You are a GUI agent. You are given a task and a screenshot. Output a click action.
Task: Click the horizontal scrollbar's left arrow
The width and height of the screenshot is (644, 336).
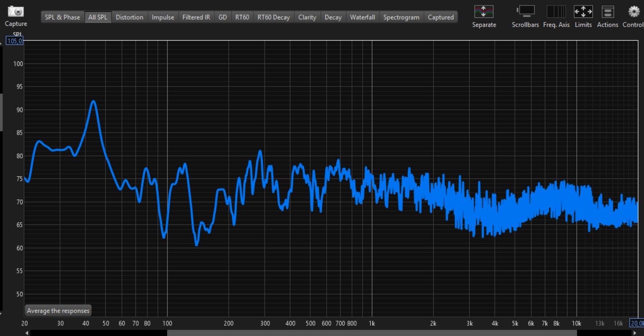pos(27,333)
